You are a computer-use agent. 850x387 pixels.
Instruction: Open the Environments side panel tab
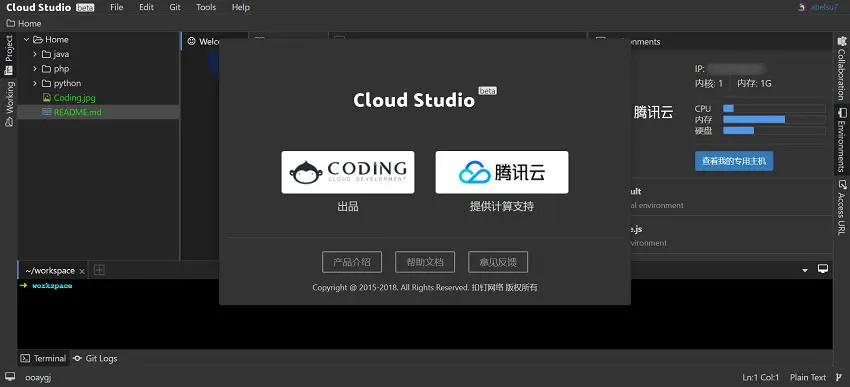(x=841, y=139)
